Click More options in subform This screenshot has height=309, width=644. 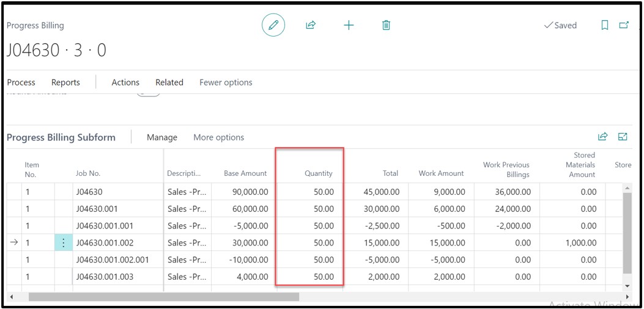coord(218,137)
